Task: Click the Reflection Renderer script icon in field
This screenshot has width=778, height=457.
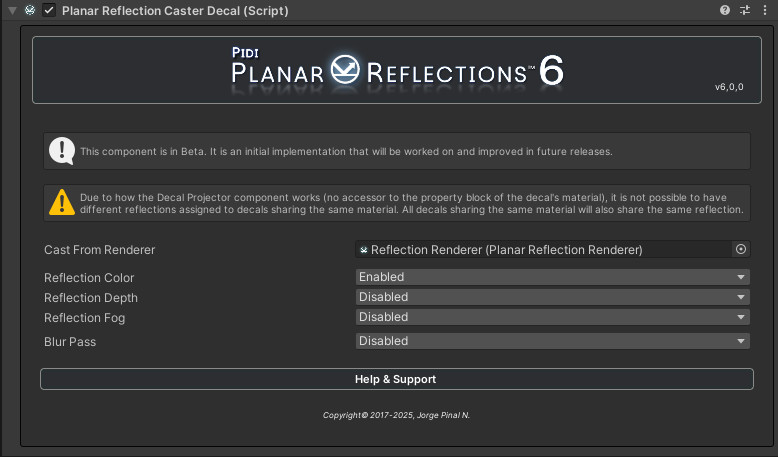Action: (x=364, y=250)
